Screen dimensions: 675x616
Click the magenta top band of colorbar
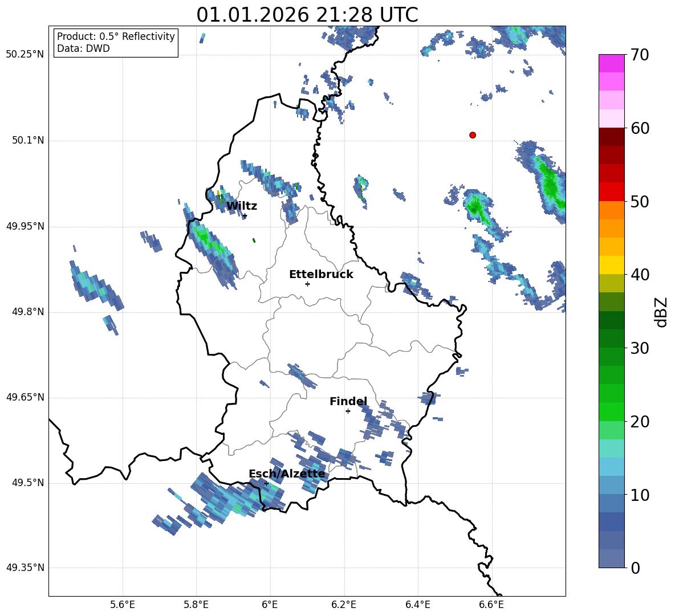click(611, 63)
